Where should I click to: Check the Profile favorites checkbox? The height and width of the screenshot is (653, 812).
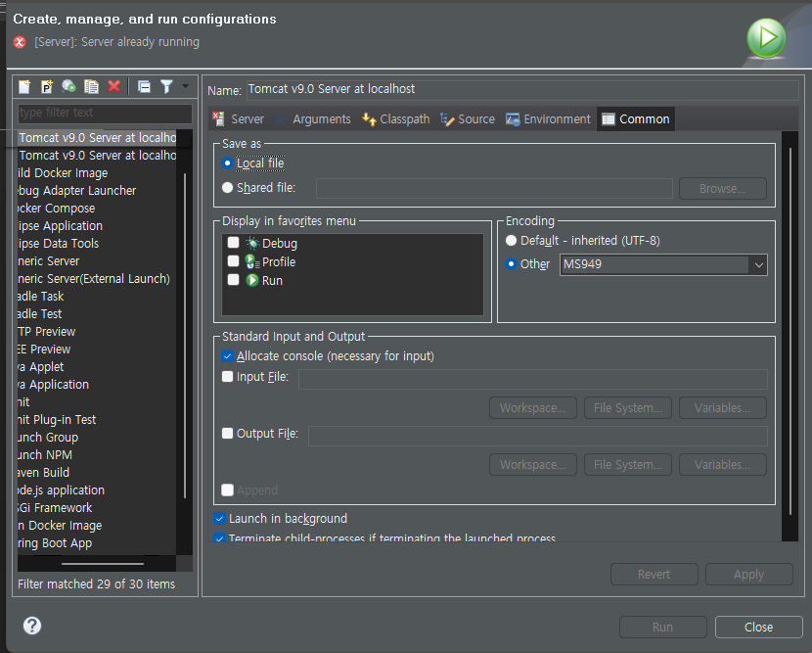[x=234, y=261]
